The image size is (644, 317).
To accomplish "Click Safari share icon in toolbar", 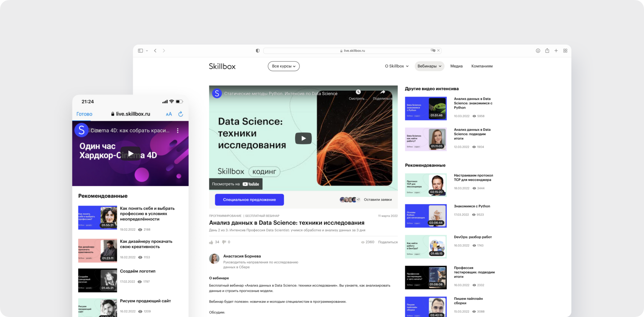I will pyautogui.click(x=547, y=51).
